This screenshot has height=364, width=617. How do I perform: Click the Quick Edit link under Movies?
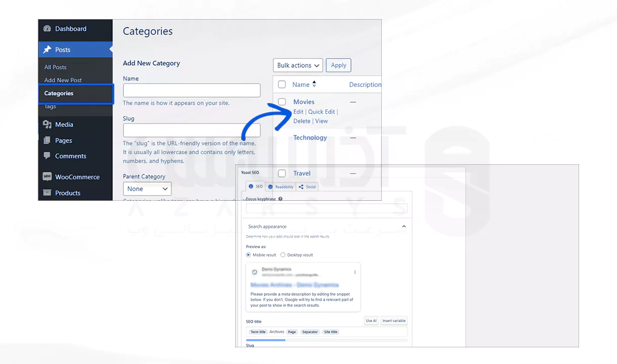[x=322, y=112]
